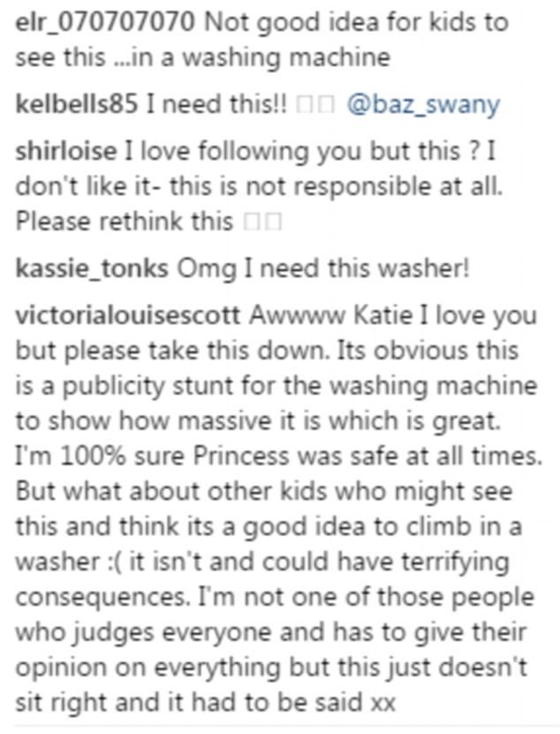
Task: Visit shirloise's profile
Action: 65,152
